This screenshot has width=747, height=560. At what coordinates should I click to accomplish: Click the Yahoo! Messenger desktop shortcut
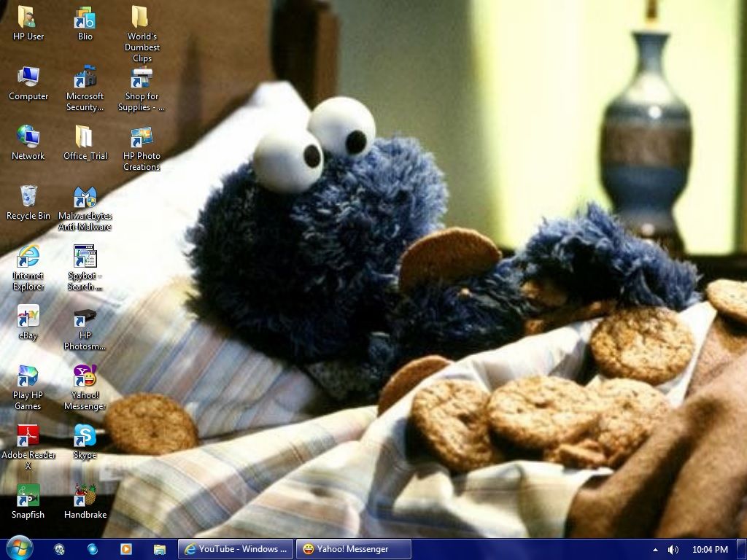pos(85,388)
